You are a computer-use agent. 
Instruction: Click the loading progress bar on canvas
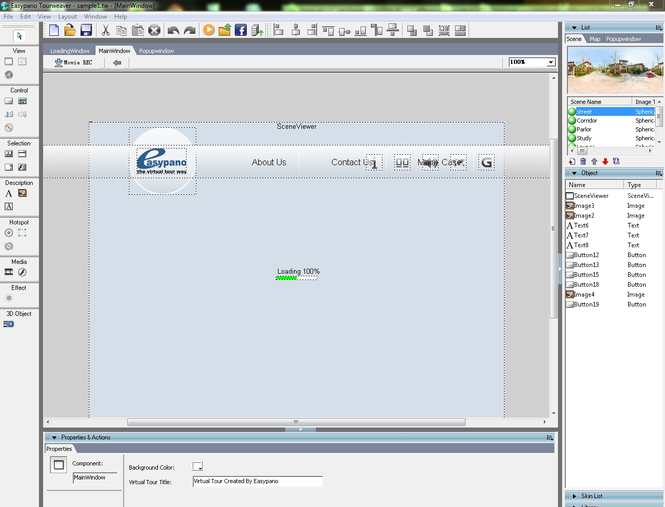pyautogui.click(x=296, y=278)
